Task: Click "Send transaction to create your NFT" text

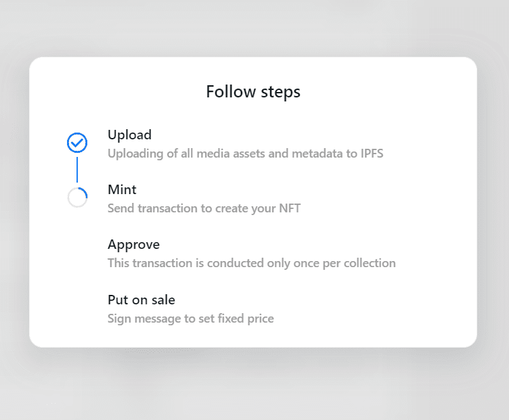Action: (204, 208)
